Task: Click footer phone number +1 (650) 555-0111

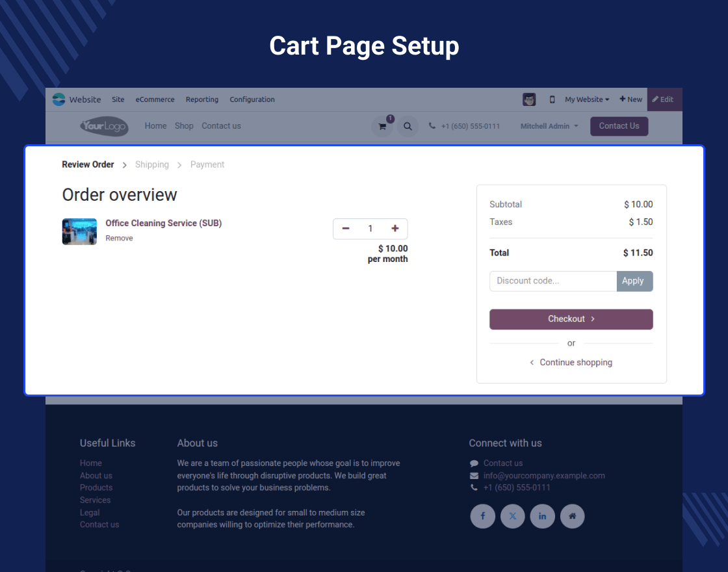Action: 516,487
